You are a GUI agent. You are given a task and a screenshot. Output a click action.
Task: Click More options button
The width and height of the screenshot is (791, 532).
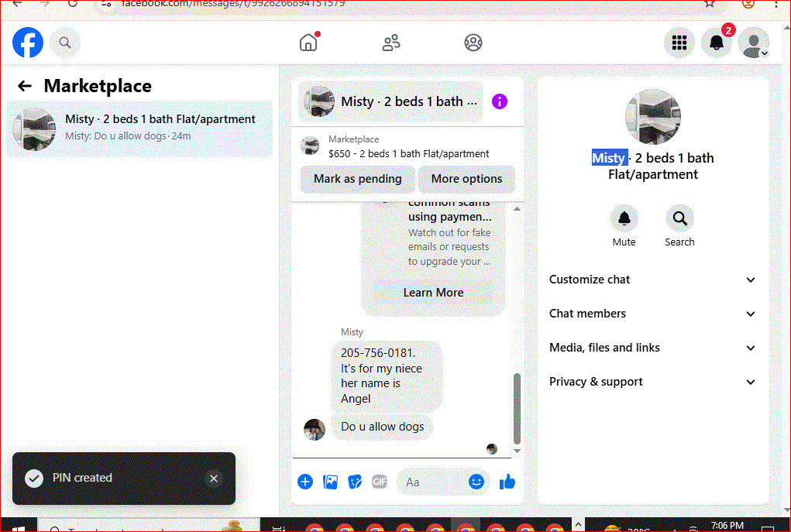[466, 179]
